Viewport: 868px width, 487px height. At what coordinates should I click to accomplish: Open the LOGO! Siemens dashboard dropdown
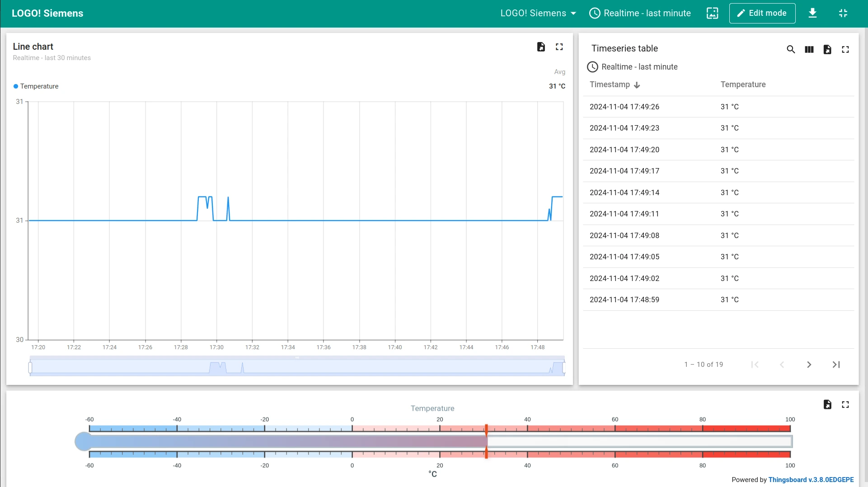(x=538, y=13)
